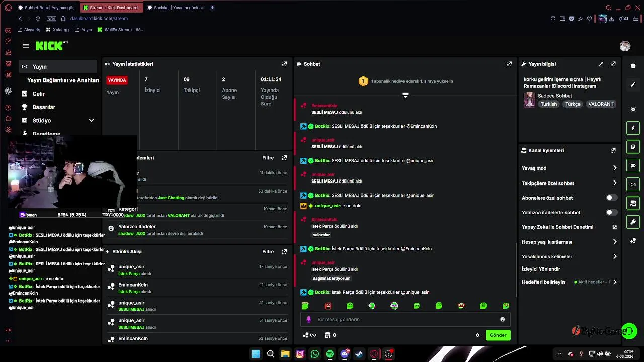Click the Turkish stream tag
Image resolution: width=644 pixels, height=362 pixels.
549,104
